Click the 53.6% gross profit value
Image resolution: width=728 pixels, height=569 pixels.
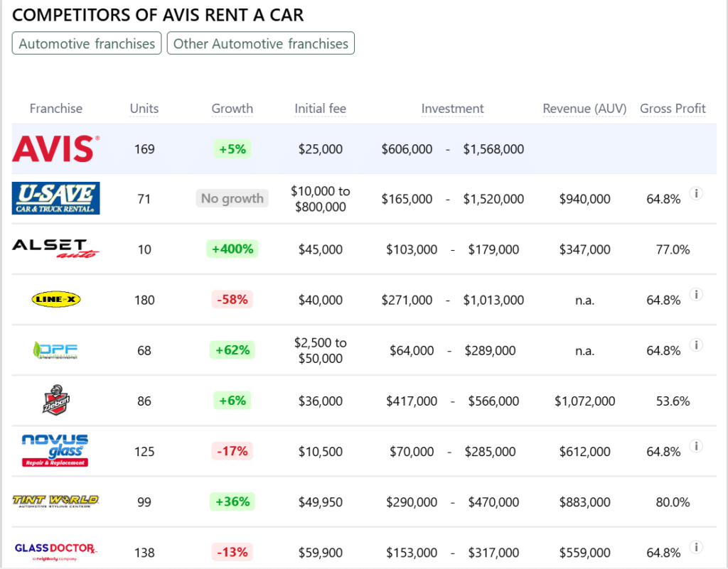[673, 401]
